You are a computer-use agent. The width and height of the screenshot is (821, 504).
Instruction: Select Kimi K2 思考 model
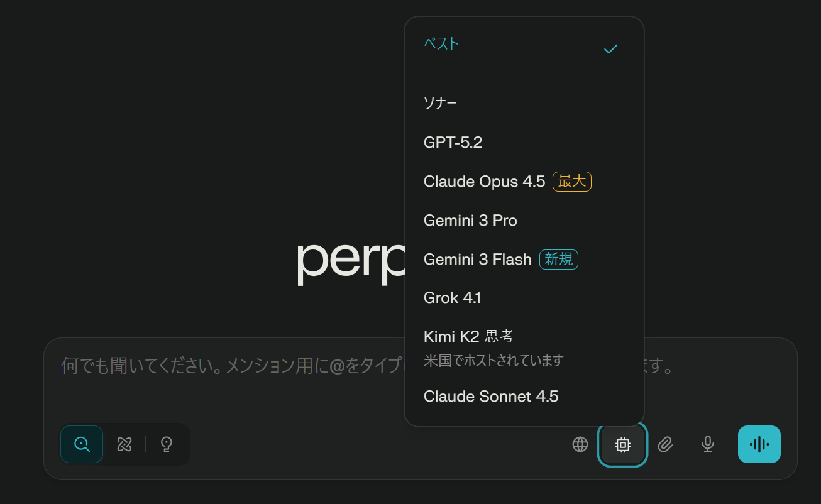tap(468, 337)
